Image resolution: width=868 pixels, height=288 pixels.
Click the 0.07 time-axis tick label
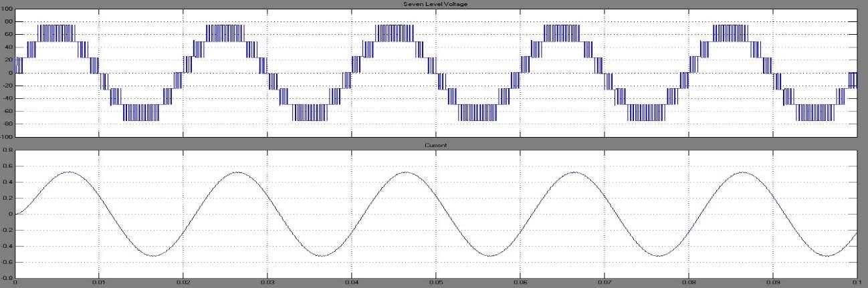[605, 283]
